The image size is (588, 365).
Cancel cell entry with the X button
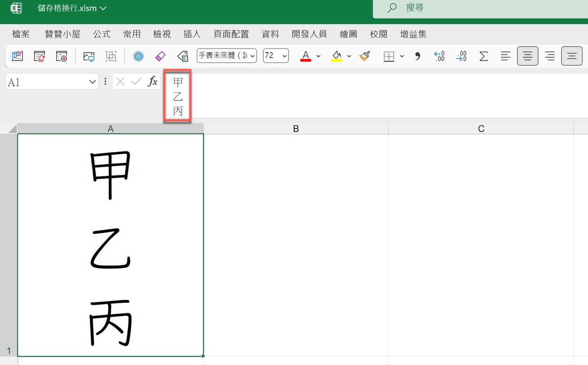[120, 81]
